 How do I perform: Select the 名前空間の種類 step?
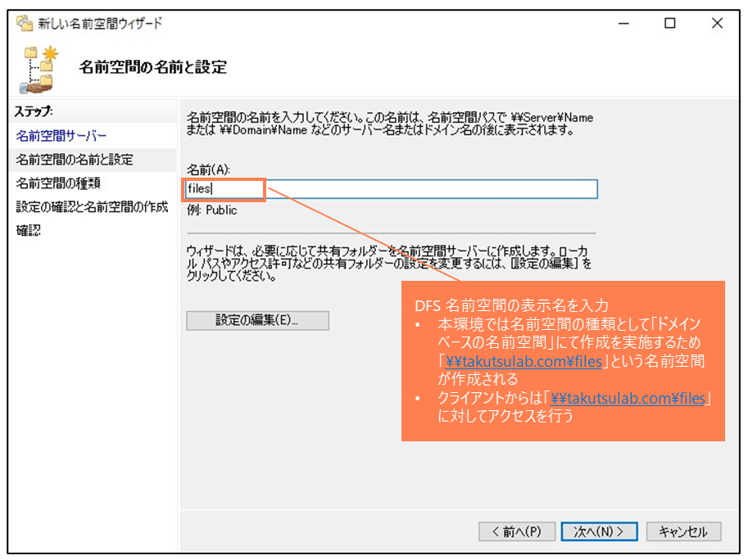58,183
